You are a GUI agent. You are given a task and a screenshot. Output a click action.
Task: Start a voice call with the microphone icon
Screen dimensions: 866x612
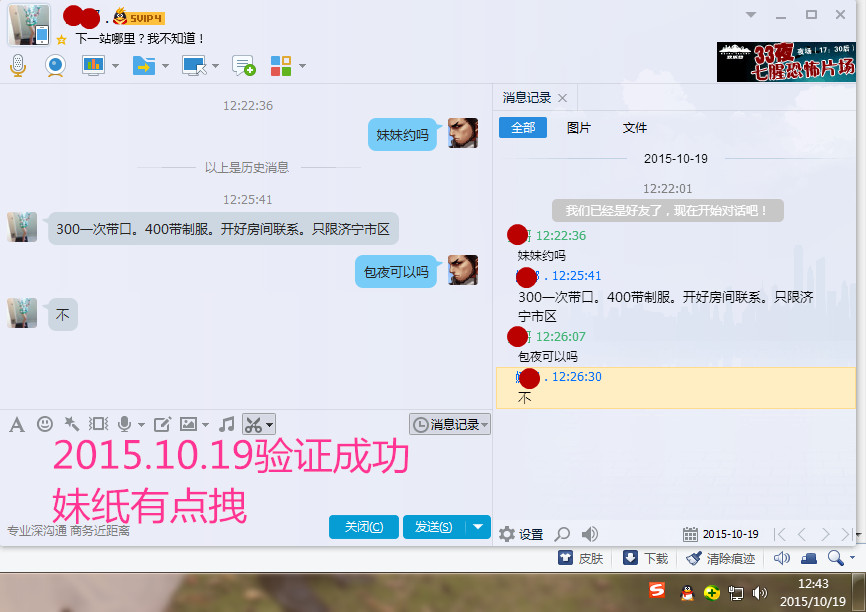pos(17,66)
